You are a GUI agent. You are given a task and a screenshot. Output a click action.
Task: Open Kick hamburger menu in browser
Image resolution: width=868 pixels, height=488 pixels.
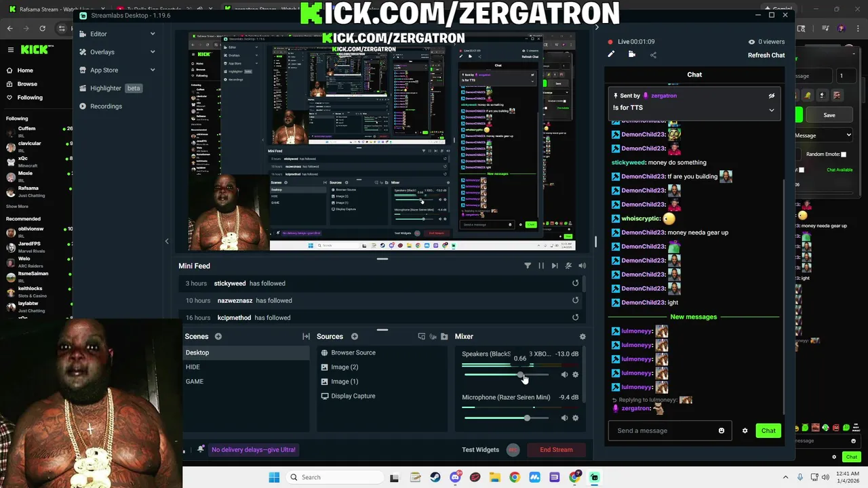point(10,49)
